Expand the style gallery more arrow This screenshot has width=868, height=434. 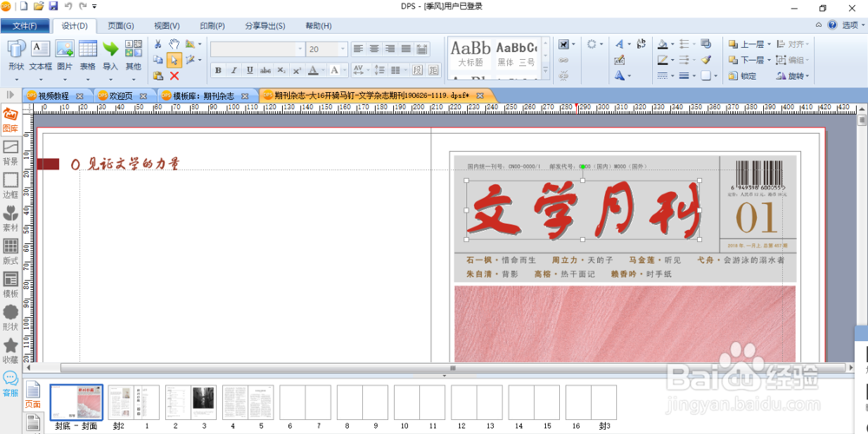pos(545,70)
